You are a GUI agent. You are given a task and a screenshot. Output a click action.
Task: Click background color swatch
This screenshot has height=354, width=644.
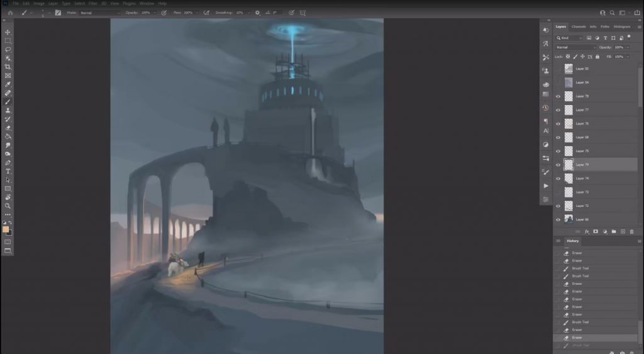pyautogui.click(x=9, y=233)
